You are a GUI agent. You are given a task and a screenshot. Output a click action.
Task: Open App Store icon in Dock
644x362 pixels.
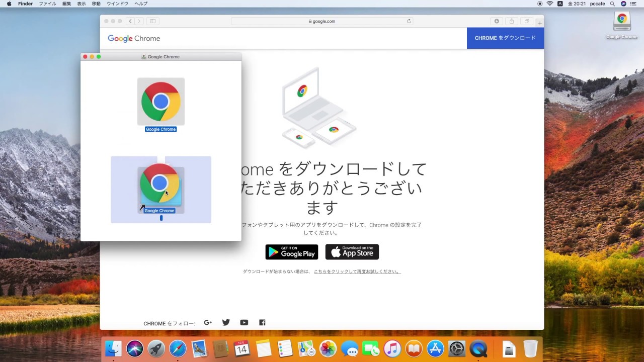(x=435, y=348)
